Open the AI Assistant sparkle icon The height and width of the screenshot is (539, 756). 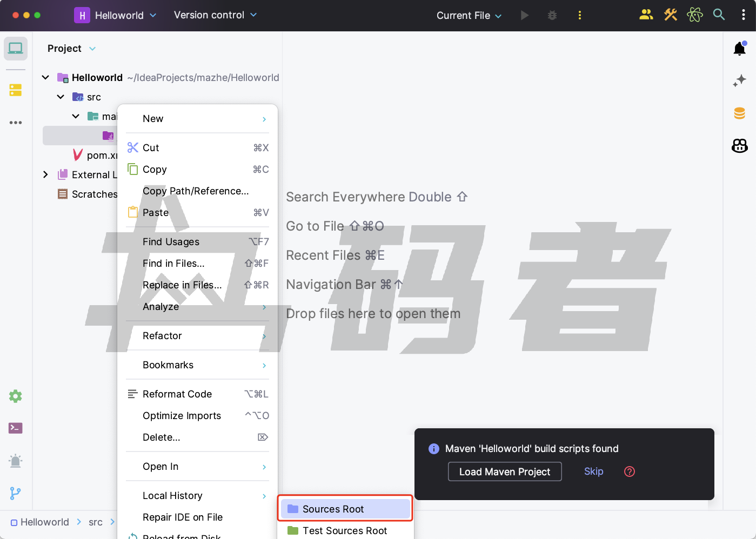739,81
